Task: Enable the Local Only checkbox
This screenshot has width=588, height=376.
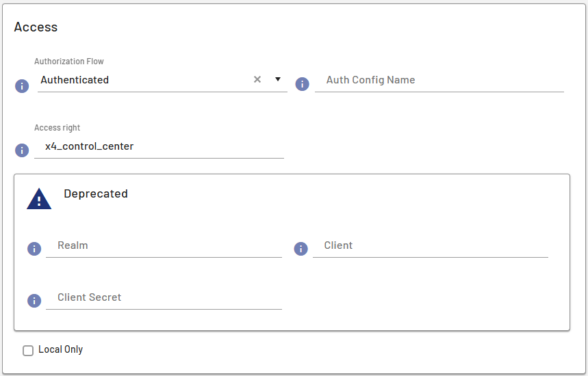Action: 28,351
